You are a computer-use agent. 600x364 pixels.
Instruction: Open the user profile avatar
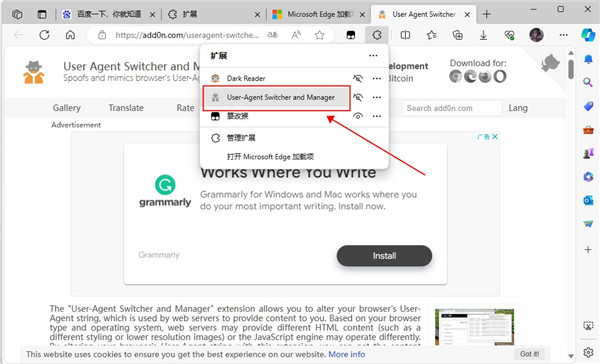click(536, 35)
